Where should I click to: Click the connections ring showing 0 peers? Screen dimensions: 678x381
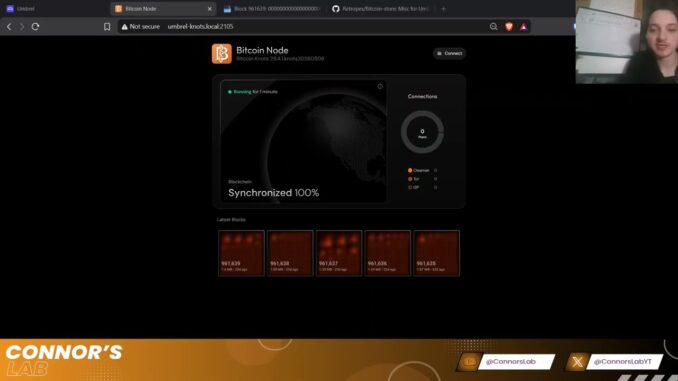422,132
